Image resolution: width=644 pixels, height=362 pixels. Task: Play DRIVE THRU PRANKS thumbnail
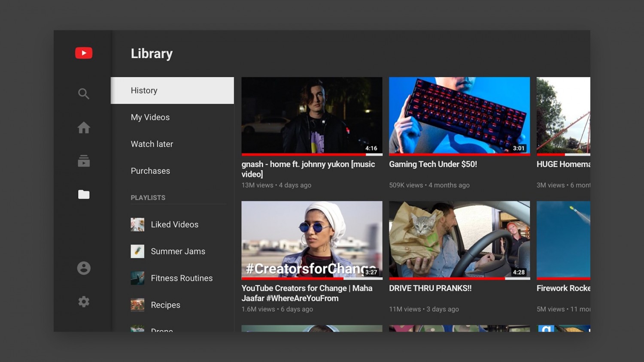(x=459, y=239)
